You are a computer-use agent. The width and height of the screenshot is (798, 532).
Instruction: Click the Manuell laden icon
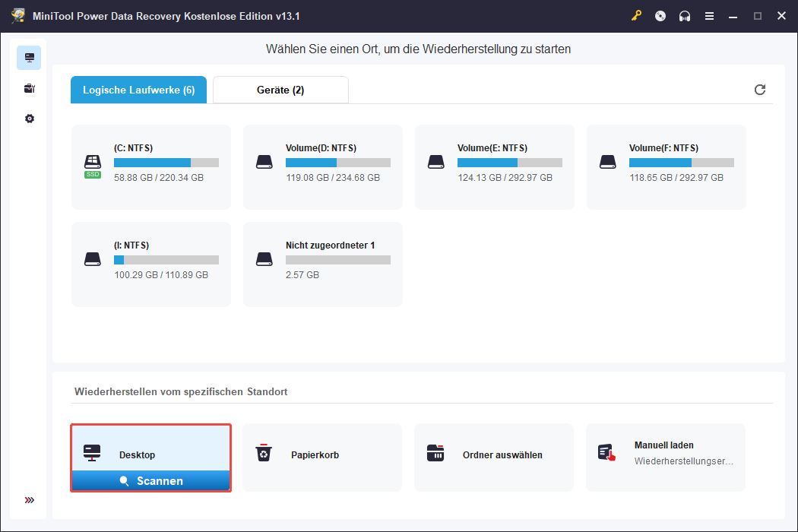click(606, 453)
